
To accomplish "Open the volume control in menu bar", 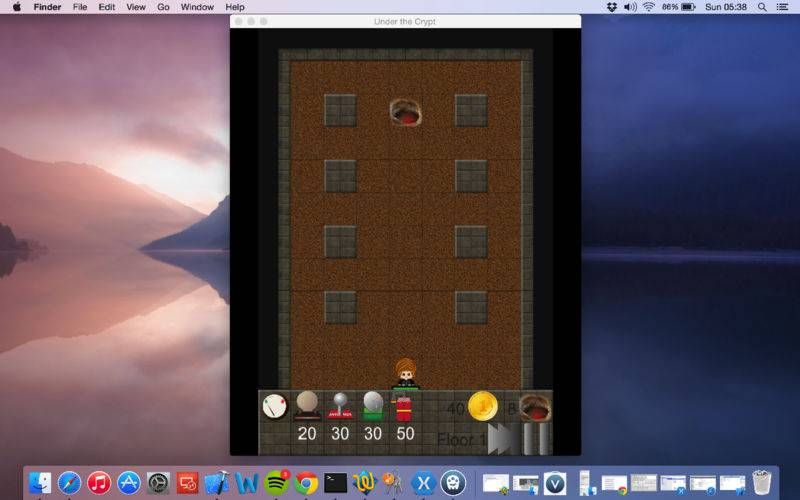I will pyautogui.click(x=630, y=7).
